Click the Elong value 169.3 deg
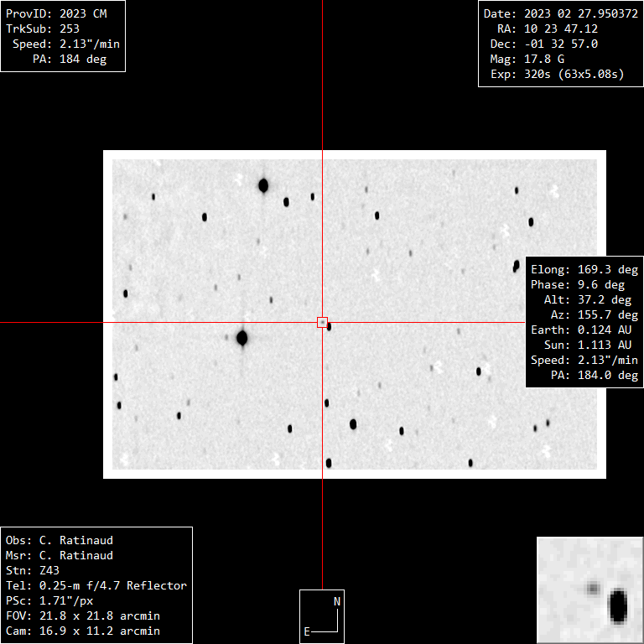The image size is (644, 644). pos(607,269)
